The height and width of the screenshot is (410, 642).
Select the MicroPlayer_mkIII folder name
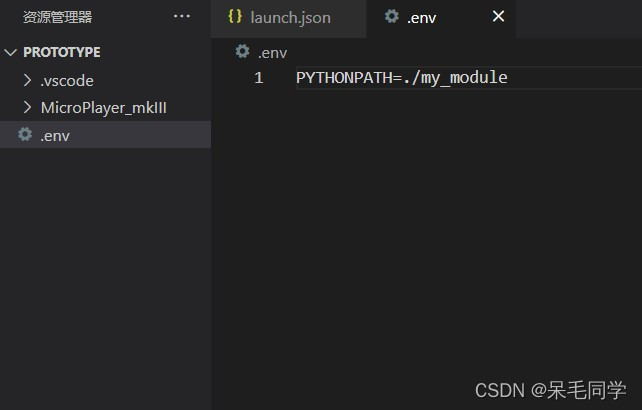coord(104,108)
